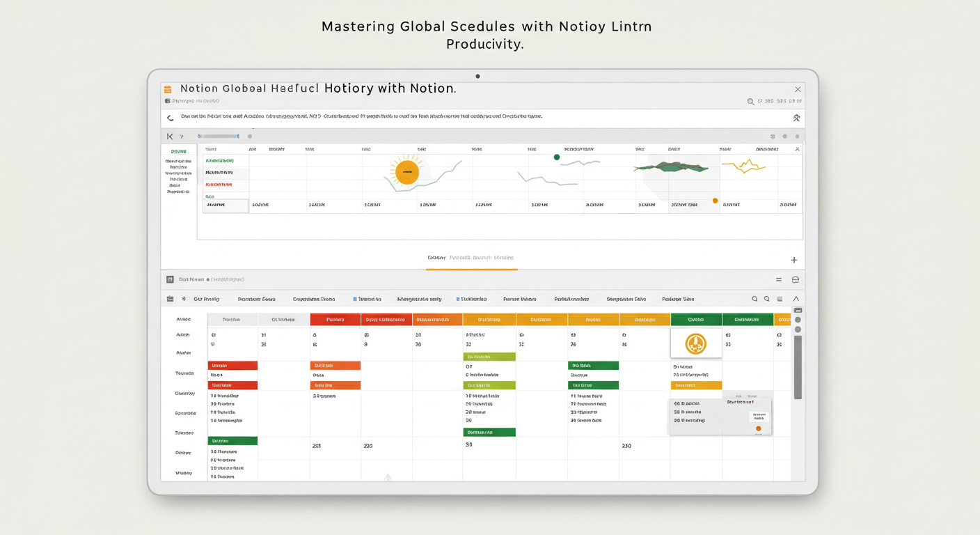The image size is (980, 535).
Task: Select the tab with the orange underline
Action: (x=471, y=258)
